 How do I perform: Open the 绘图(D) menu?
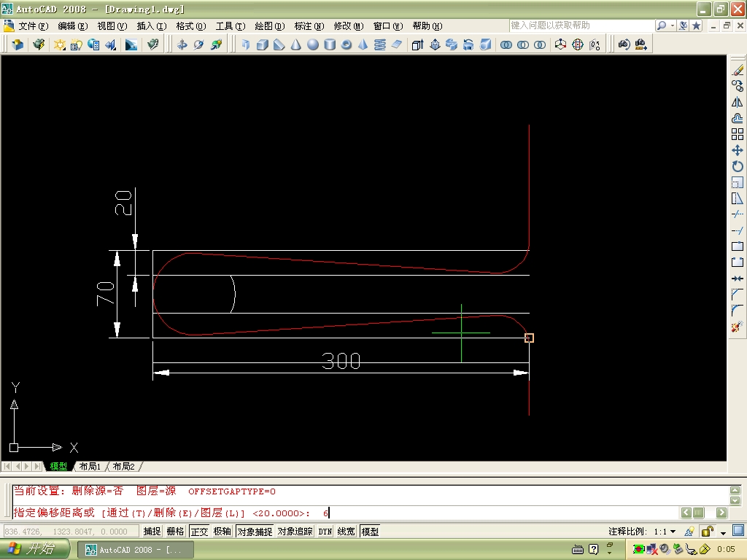270,26
